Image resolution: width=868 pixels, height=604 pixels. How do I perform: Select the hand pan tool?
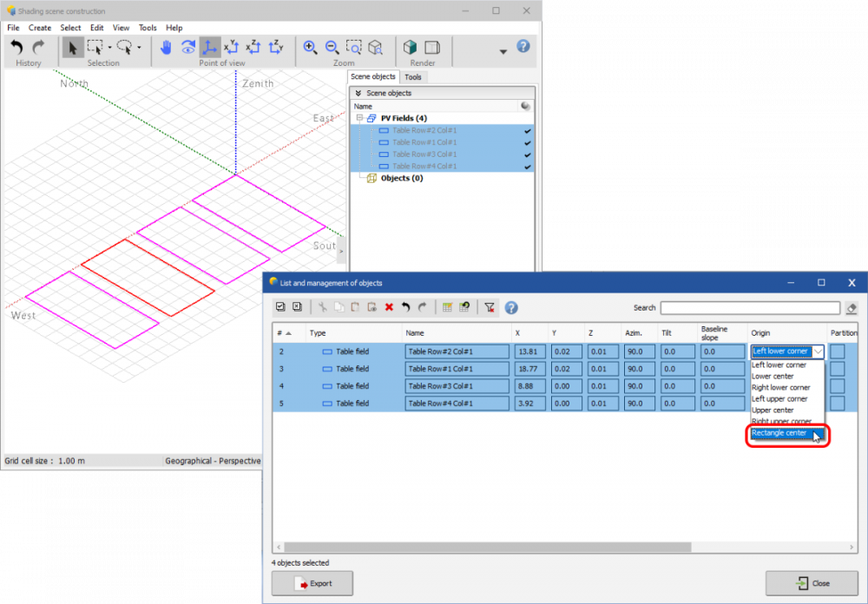pos(166,48)
